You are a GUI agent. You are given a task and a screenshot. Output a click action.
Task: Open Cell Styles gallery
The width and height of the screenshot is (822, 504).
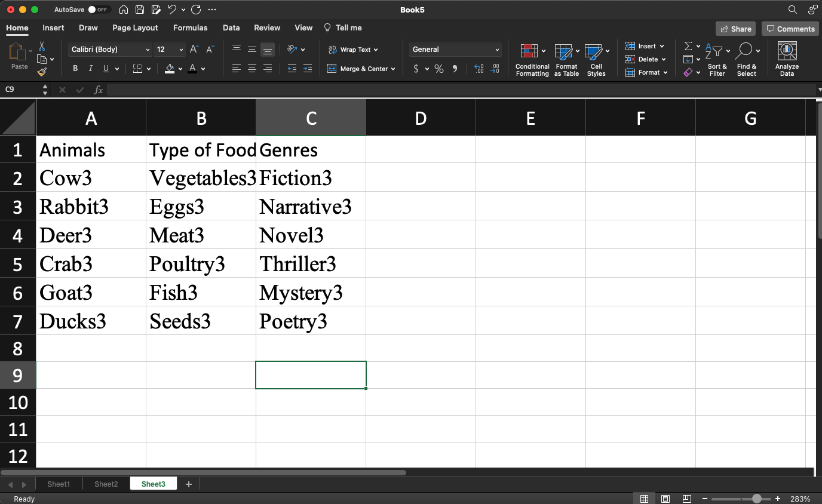[x=596, y=60]
